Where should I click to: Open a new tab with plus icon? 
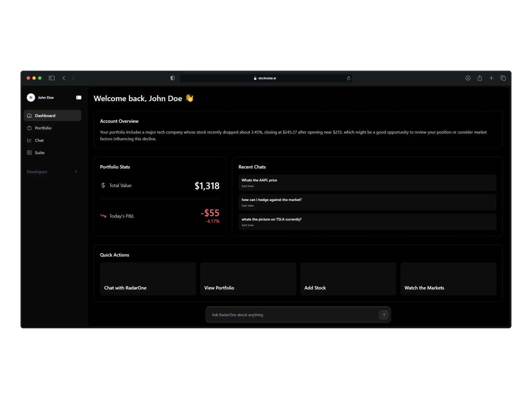[x=491, y=78]
